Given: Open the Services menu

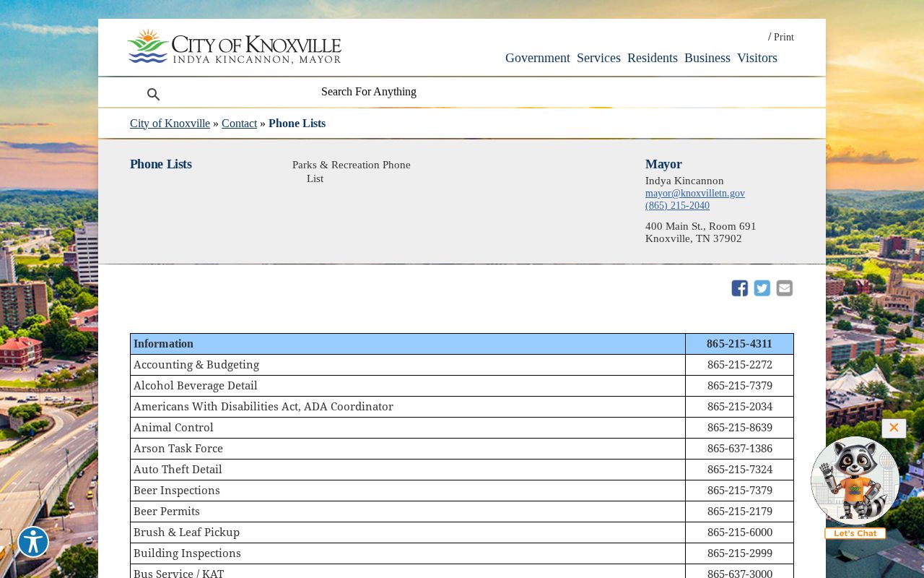Looking at the screenshot, I should pyautogui.click(x=598, y=58).
